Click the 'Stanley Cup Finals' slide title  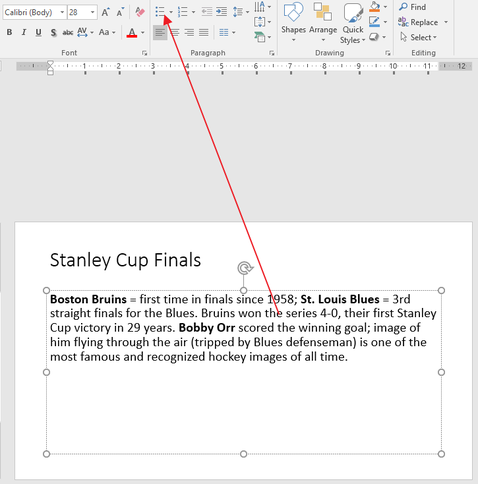point(125,260)
